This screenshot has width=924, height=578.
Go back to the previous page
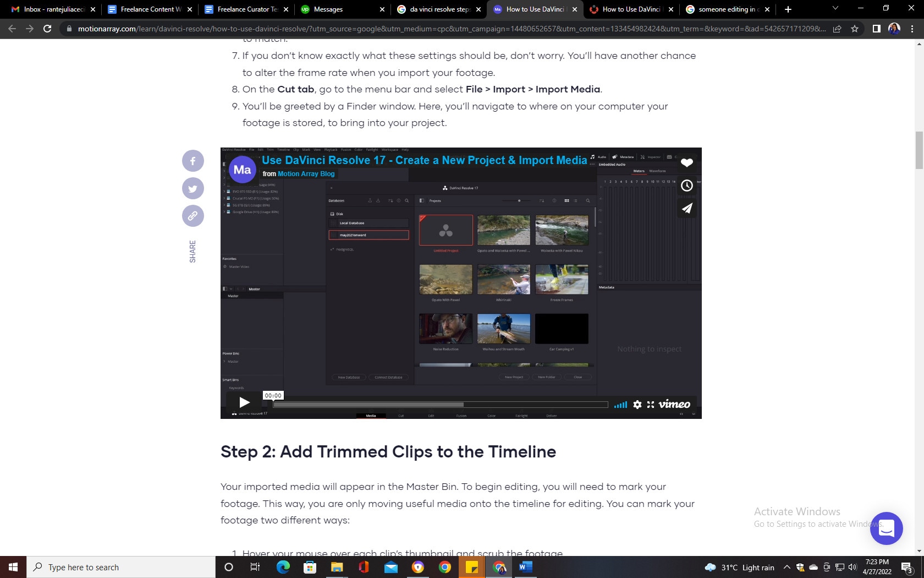(12, 29)
